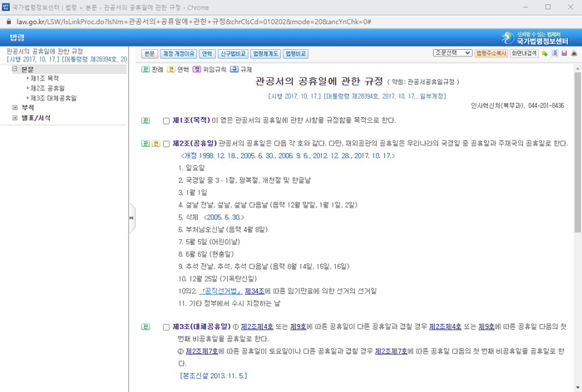
Task: Click the 법령주소복사 button
Action: click(x=491, y=53)
